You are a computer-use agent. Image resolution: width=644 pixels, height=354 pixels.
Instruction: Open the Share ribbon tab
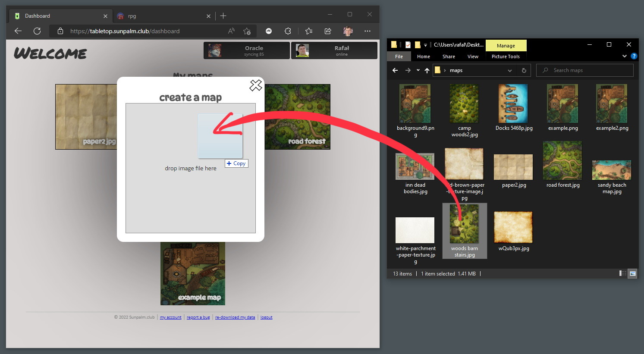tap(449, 56)
